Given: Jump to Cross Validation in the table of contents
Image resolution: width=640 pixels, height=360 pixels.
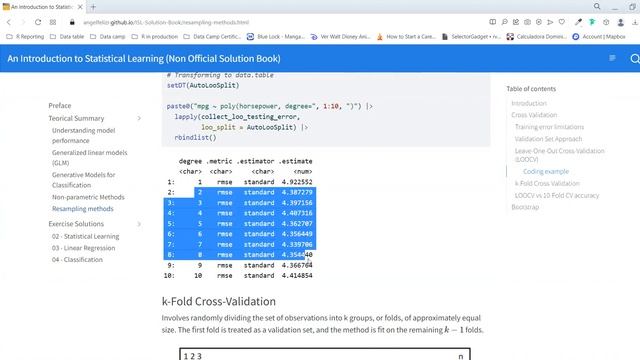Looking at the screenshot, I should click(x=534, y=115).
